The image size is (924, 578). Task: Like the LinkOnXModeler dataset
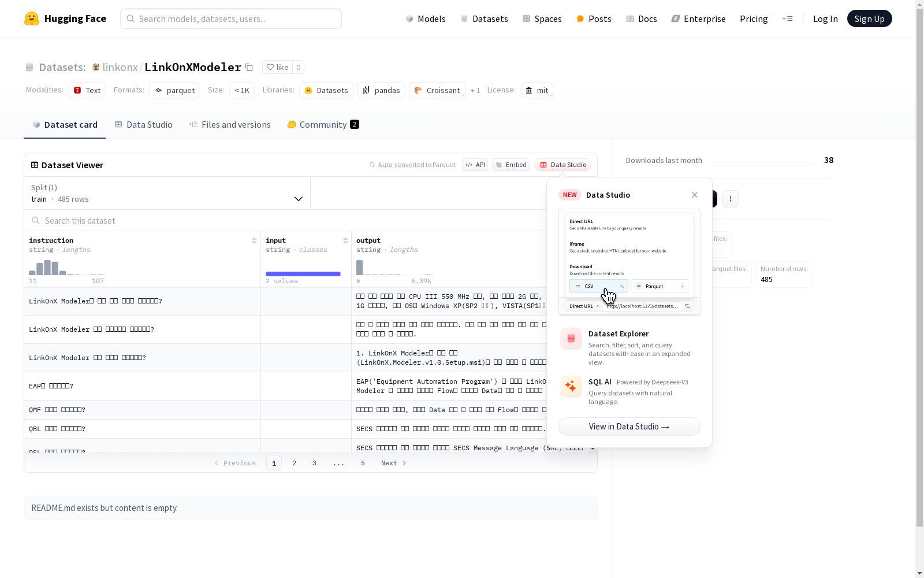point(277,67)
